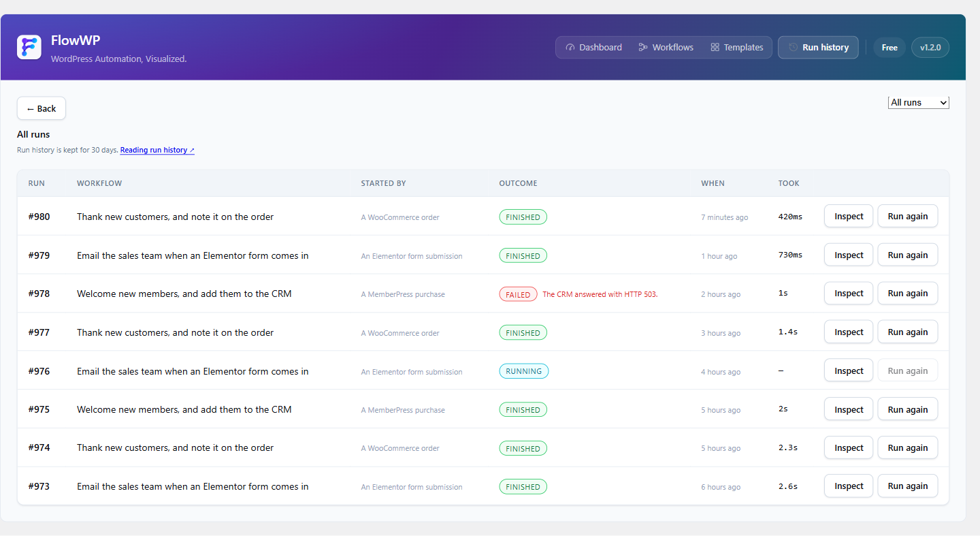Click the Workflows nodes icon
980x536 pixels.
pos(643,48)
